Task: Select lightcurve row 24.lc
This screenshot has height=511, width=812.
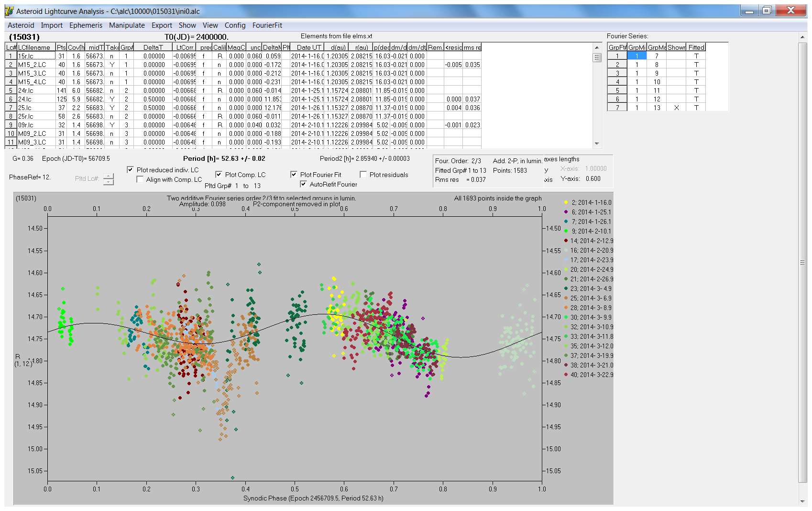Action: point(243,99)
